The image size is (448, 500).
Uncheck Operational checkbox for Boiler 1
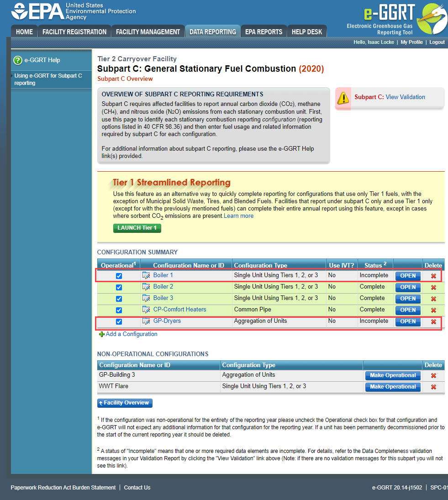[x=119, y=276]
